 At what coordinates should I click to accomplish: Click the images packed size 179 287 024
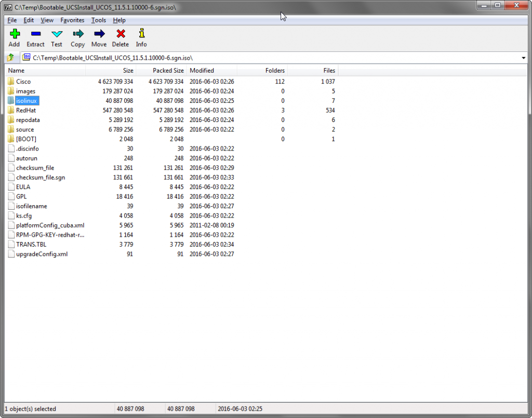tap(168, 91)
